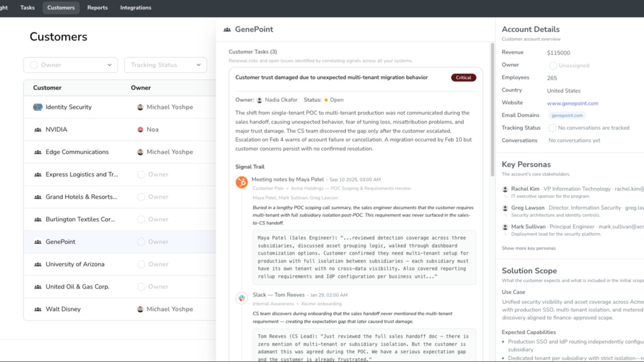
Task: Open the Identity Security customer row
Action: point(119,107)
